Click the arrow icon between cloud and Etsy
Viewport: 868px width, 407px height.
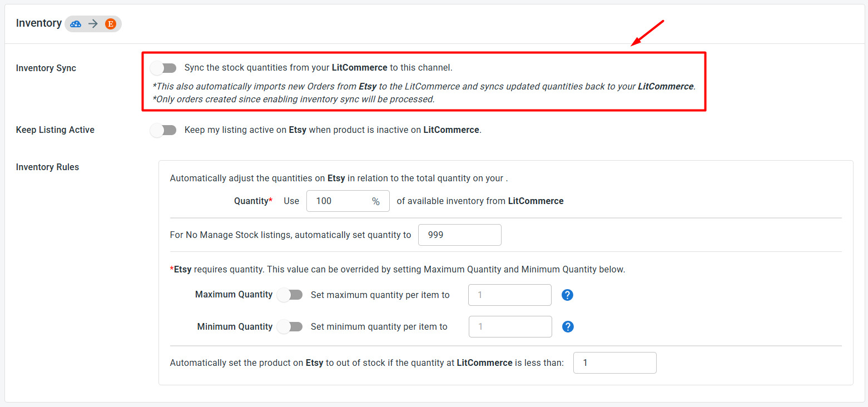click(x=93, y=23)
